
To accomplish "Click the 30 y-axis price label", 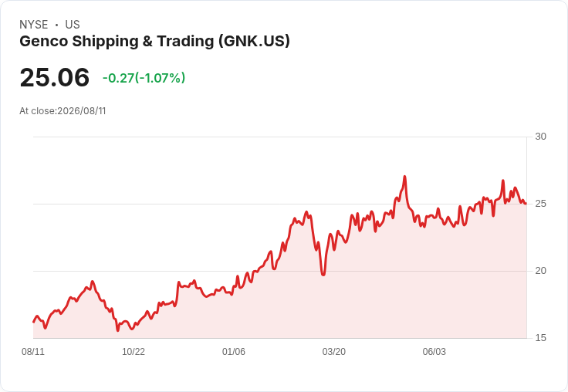I will pyautogui.click(x=540, y=137).
